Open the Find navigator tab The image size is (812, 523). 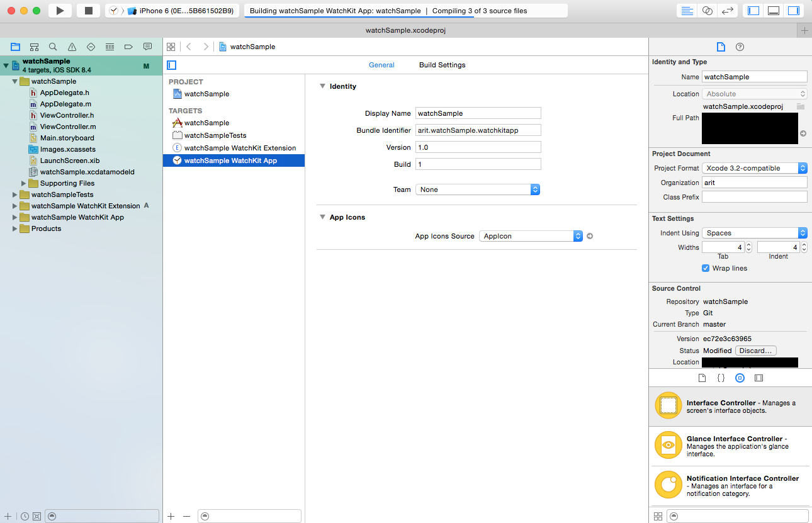tap(53, 47)
